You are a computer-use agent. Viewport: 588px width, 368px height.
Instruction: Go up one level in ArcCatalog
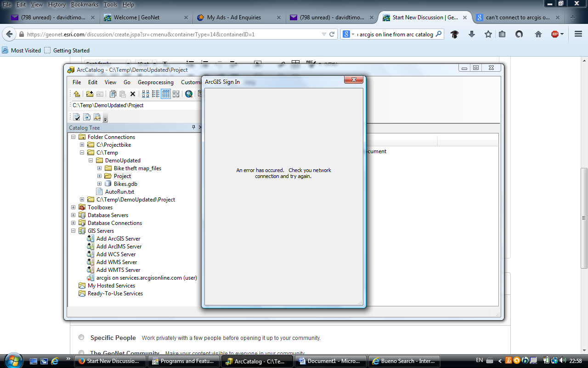(77, 94)
